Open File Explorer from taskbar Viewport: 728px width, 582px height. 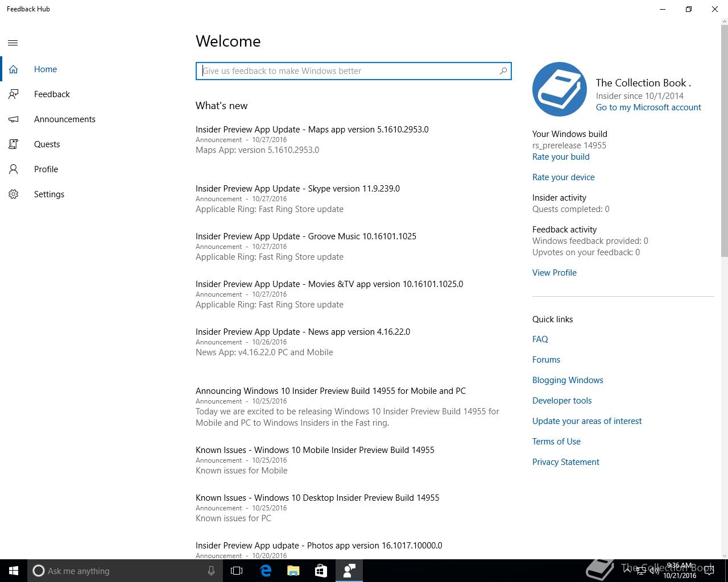[x=293, y=571]
